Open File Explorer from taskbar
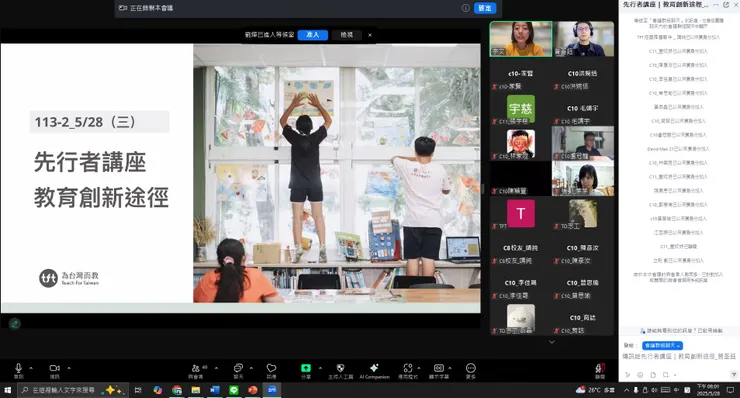The image size is (740, 398). click(196, 390)
